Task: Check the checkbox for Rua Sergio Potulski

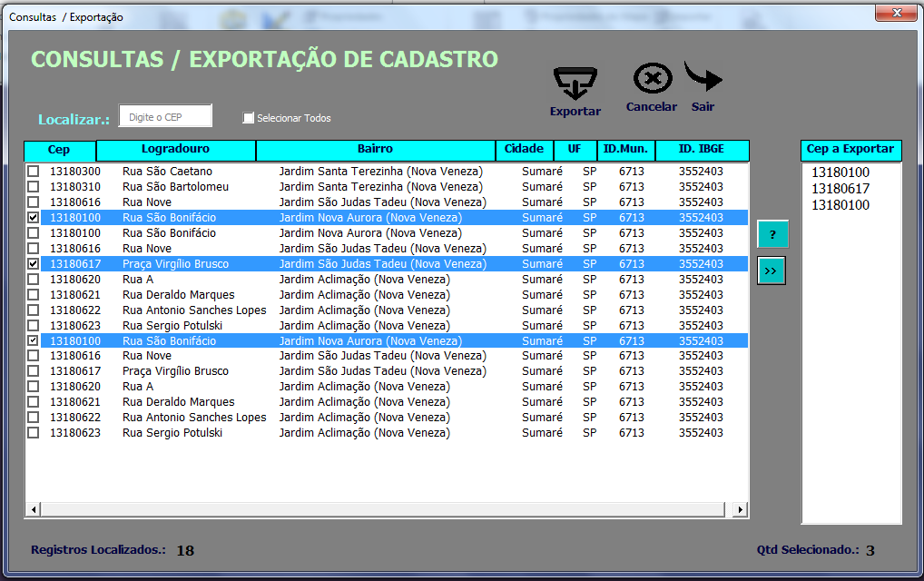Action: tap(33, 325)
